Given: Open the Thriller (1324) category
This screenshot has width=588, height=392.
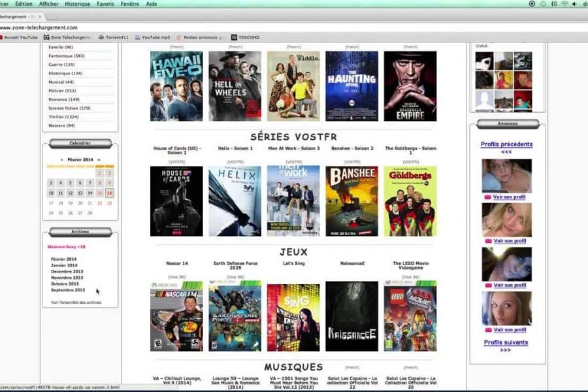Looking at the screenshot, I should pyautogui.click(x=61, y=117).
